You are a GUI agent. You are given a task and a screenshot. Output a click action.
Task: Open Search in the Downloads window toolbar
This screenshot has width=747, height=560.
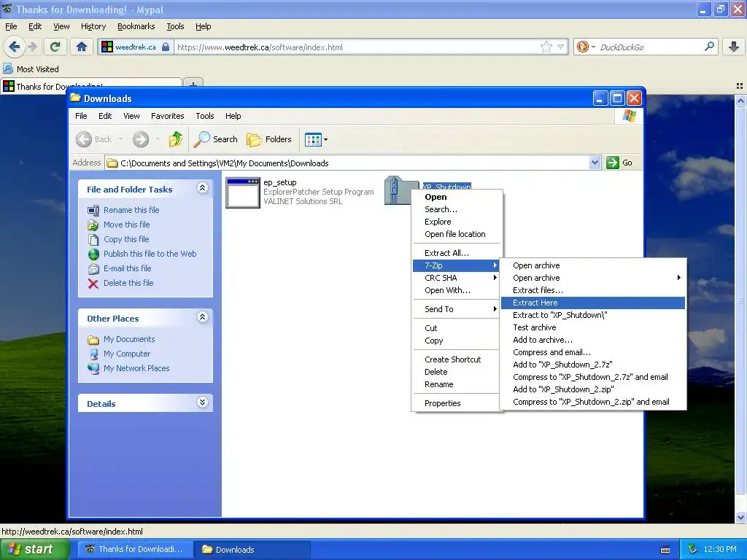pos(216,139)
